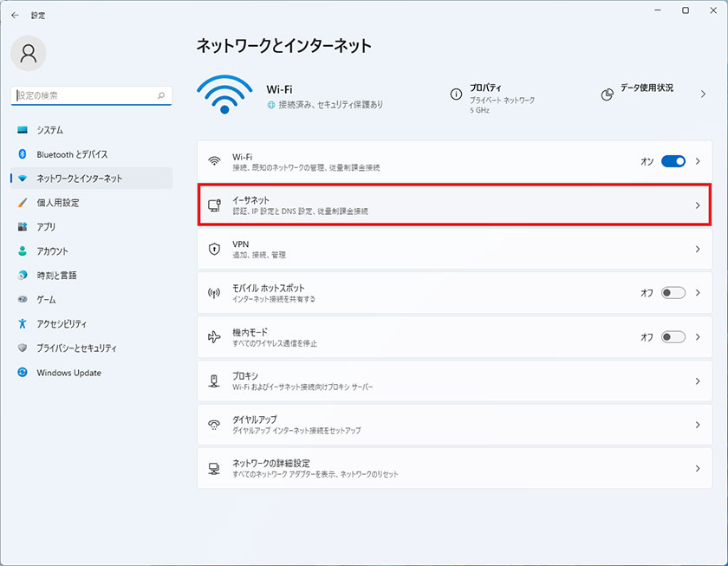728x566 pixels.
Task: Click the VPN shield icon
Action: point(214,250)
